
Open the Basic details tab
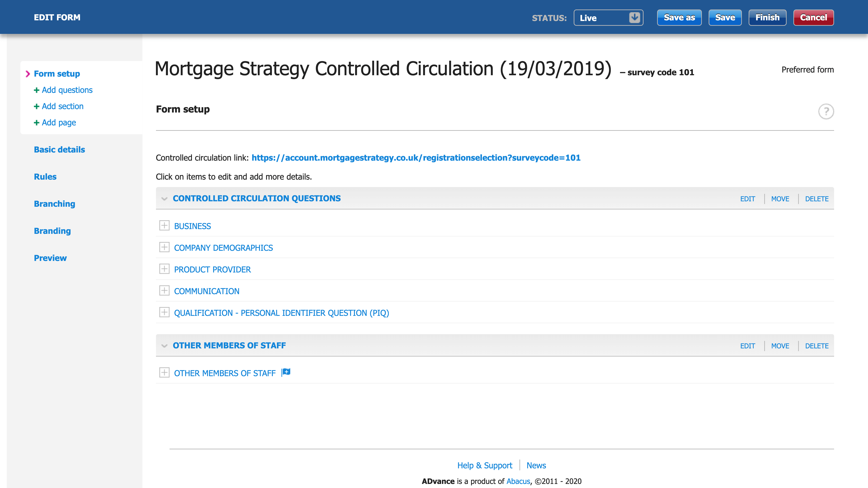[59, 150]
